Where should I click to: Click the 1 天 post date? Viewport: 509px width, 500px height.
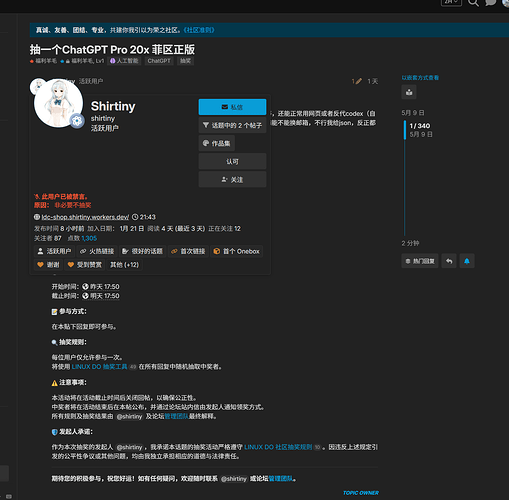pyautogui.click(x=373, y=81)
